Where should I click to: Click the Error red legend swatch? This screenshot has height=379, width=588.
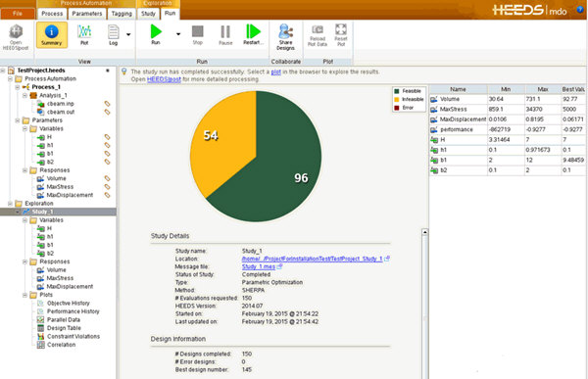(x=397, y=108)
